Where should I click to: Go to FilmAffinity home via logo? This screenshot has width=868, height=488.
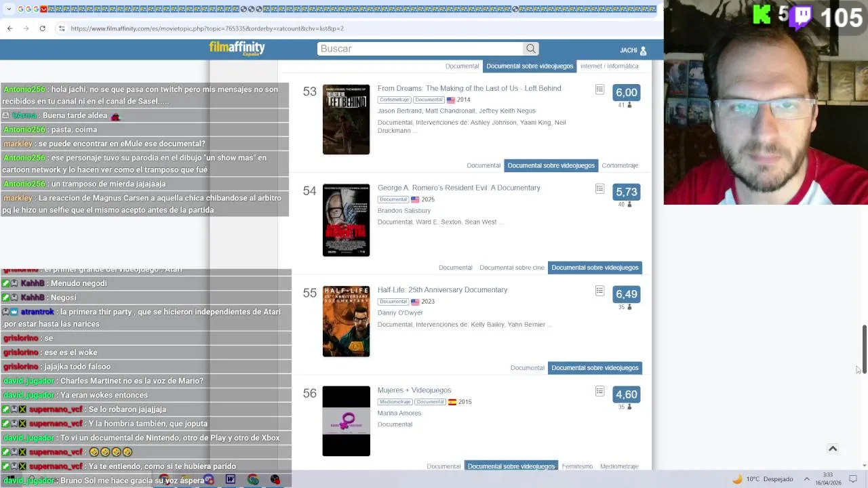[237, 48]
